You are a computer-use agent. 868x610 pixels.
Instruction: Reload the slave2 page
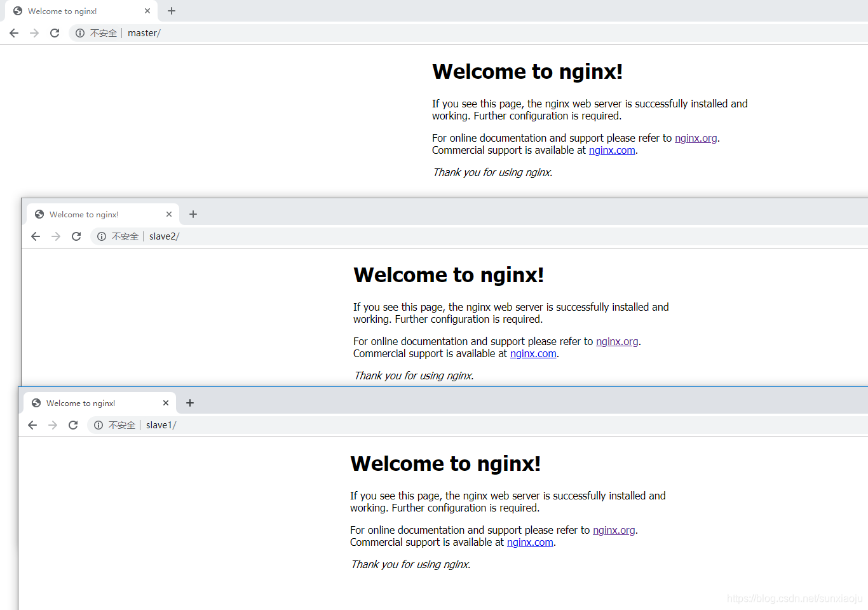point(76,236)
